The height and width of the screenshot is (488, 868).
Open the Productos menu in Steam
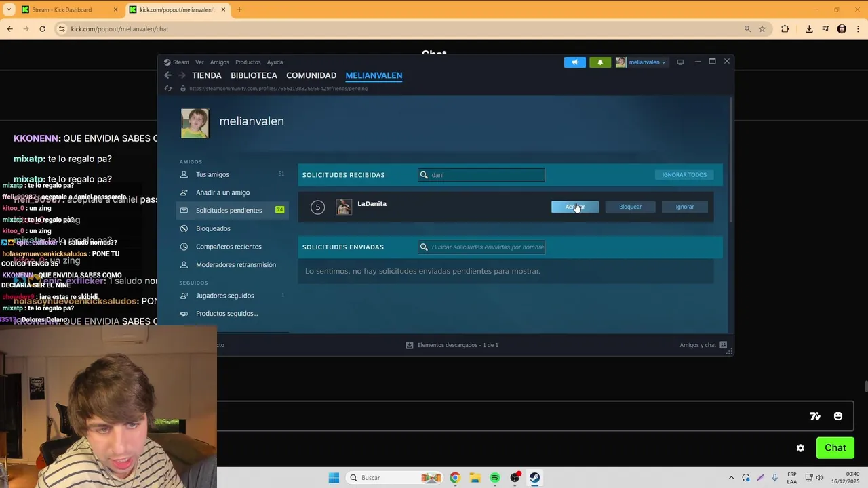[248, 62]
